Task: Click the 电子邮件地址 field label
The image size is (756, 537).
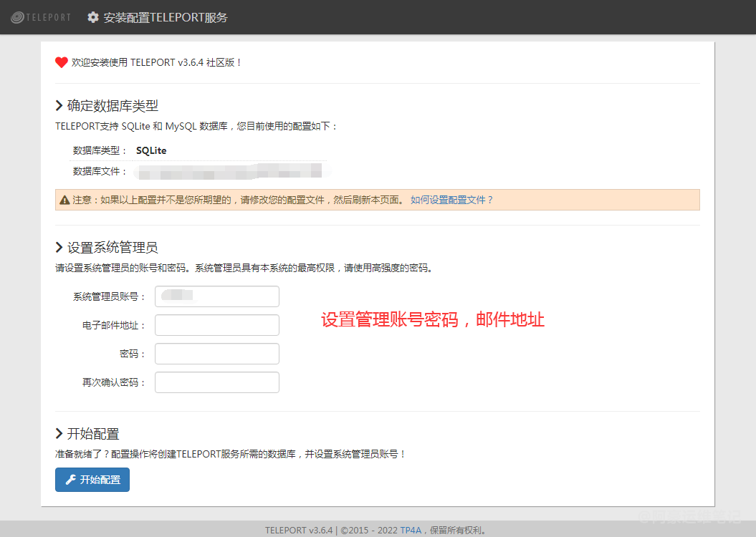Action: [x=114, y=326]
